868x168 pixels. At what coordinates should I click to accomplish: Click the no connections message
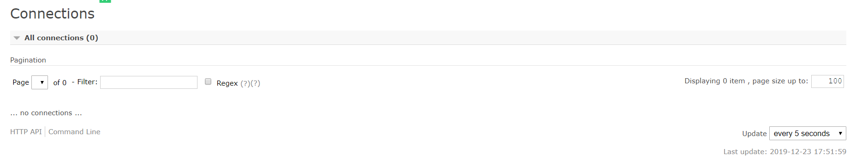coord(46,113)
